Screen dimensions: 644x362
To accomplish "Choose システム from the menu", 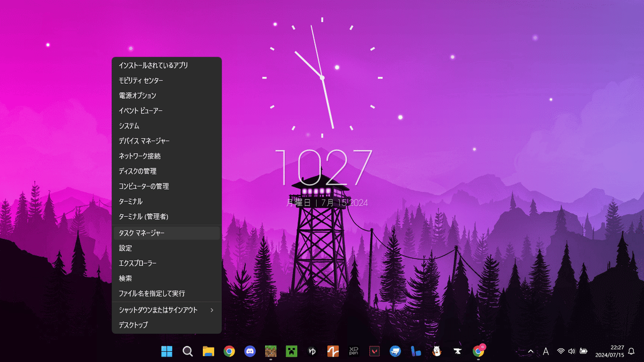I will tap(166, 126).
